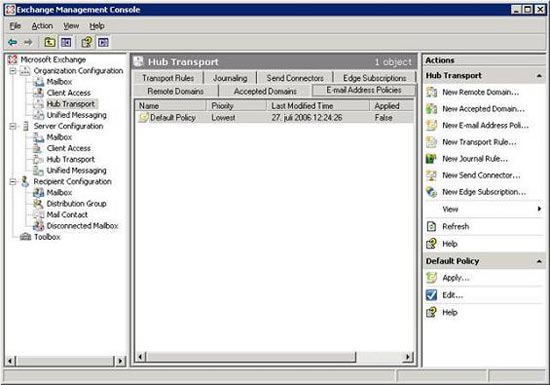The height and width of the screenshot is (385, 550).
Task: Open the File menu
Action: 15,26
